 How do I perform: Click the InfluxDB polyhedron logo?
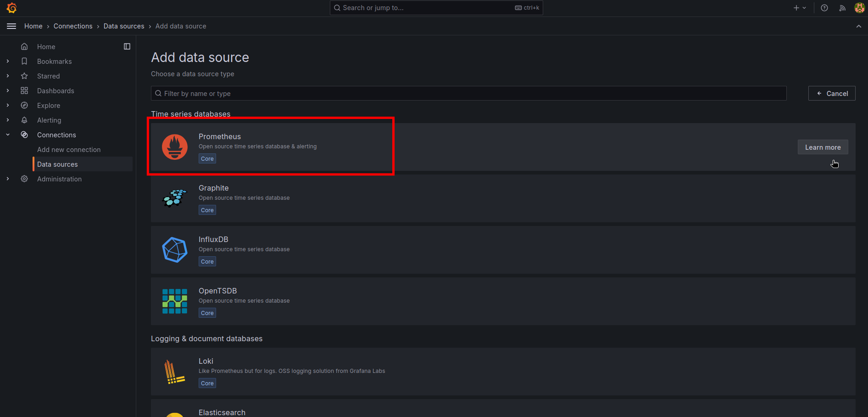pyautogui.click(x=175, y=250)
